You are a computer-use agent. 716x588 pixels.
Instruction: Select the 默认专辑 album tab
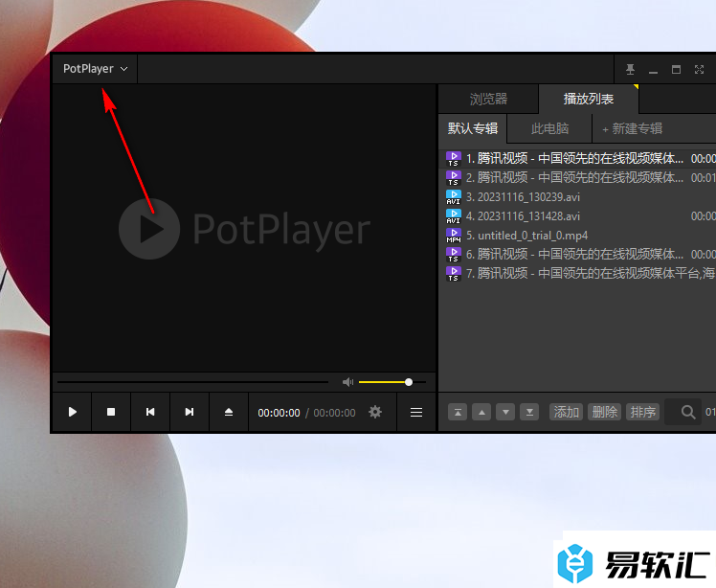tap(473, 128)
